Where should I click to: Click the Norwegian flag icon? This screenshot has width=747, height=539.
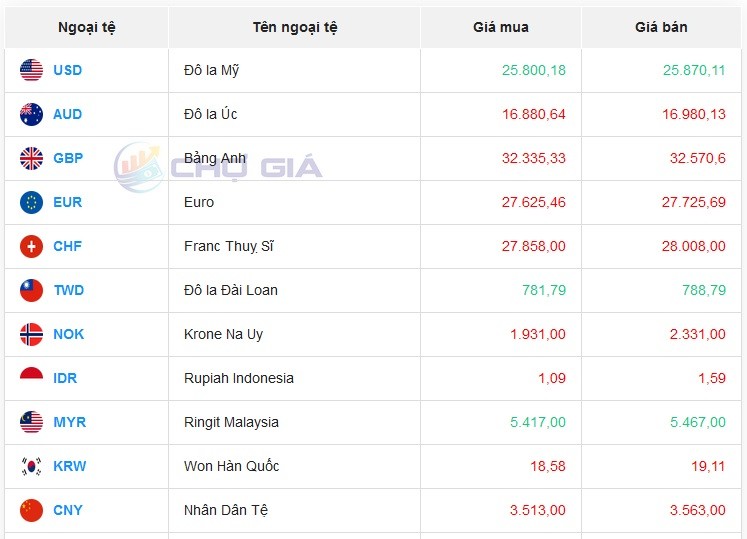(x=31, y=334)
